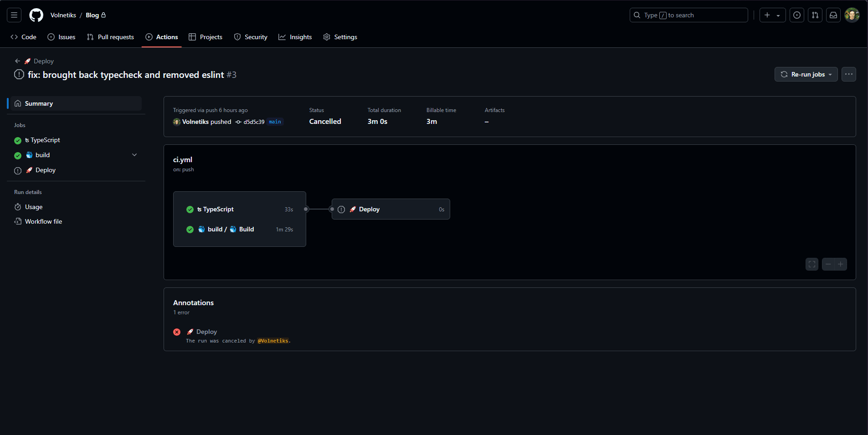
Task: Open the issues shortcut icon in header
Action: tap(796, 15)
